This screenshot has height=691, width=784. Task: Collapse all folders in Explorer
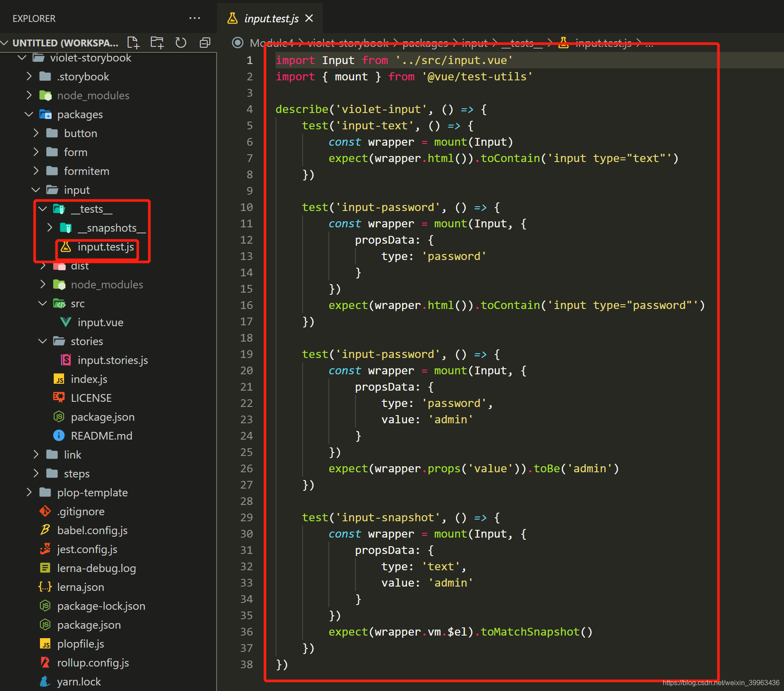205,43
